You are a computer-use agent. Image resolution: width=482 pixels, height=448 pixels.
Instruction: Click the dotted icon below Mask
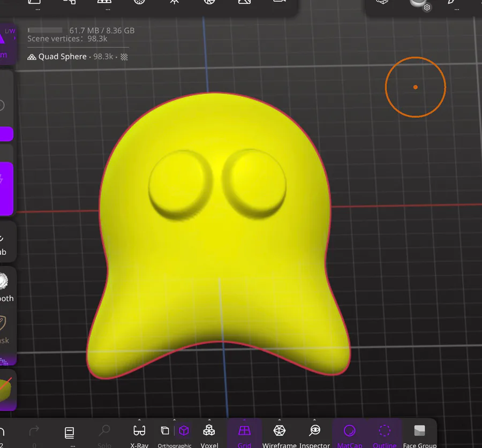coord(4,361)
